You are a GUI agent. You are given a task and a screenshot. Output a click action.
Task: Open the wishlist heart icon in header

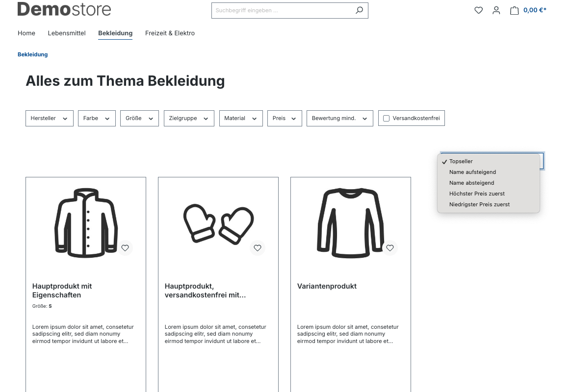[x=478, y=10]
